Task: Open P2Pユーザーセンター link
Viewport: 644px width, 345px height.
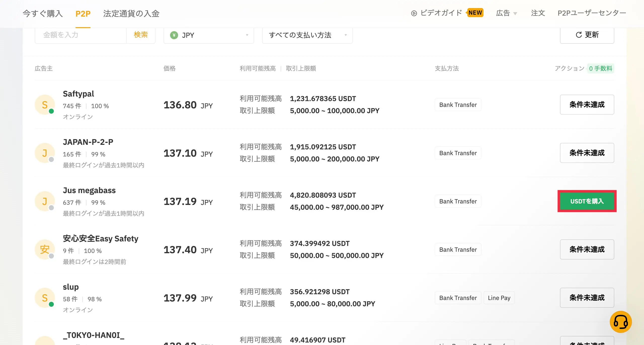Action: pos(592,13)
